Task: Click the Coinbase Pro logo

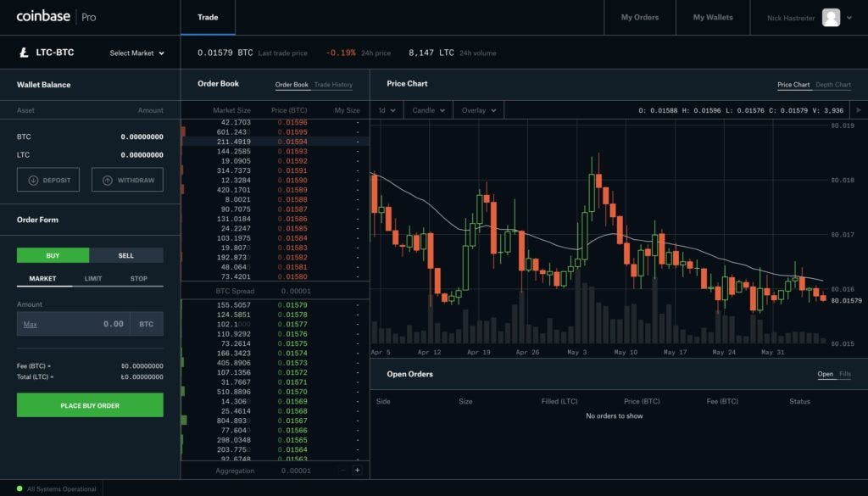Action: click(x=56, y=17)
